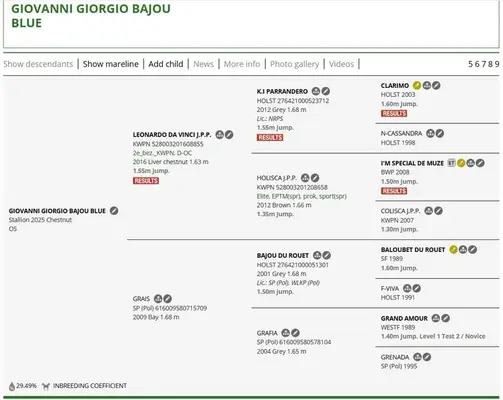Click edit pencil icon beside Grais
503x400 pixels.
click(168, 299)
